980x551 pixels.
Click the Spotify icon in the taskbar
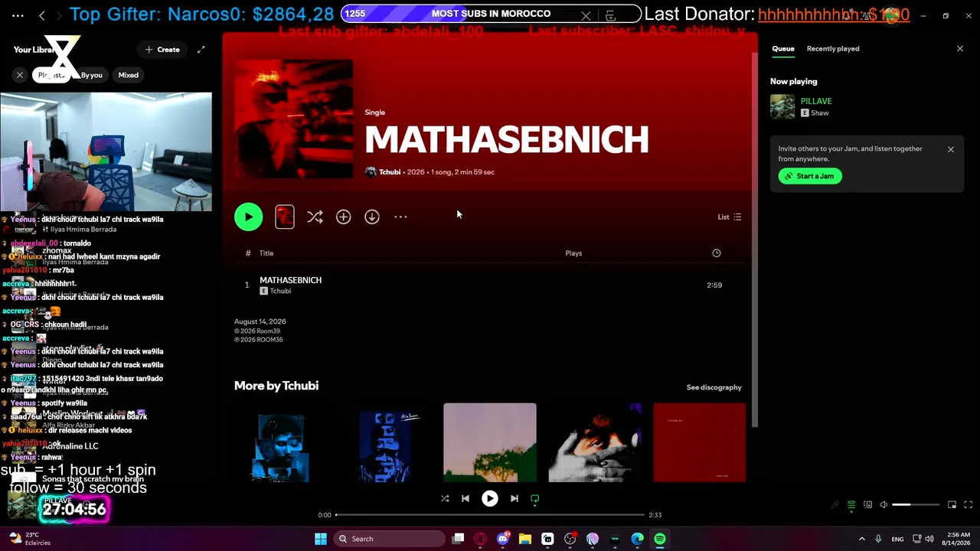[x=659, y=539]
